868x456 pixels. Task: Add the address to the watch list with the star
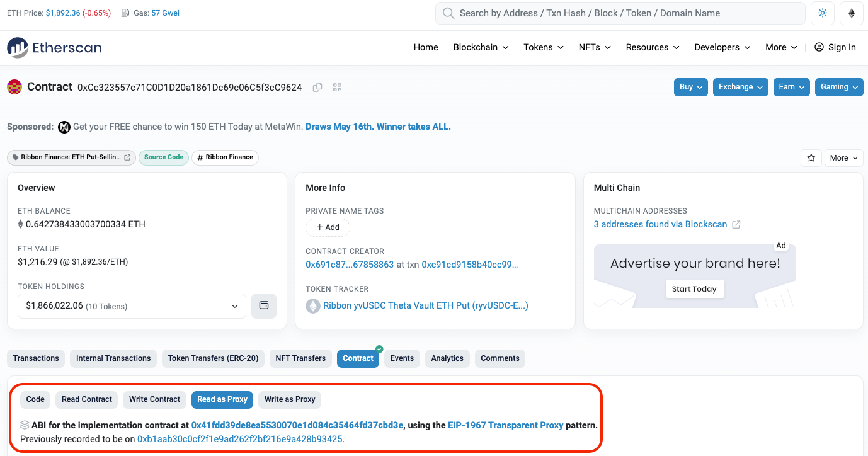point(811,158)
